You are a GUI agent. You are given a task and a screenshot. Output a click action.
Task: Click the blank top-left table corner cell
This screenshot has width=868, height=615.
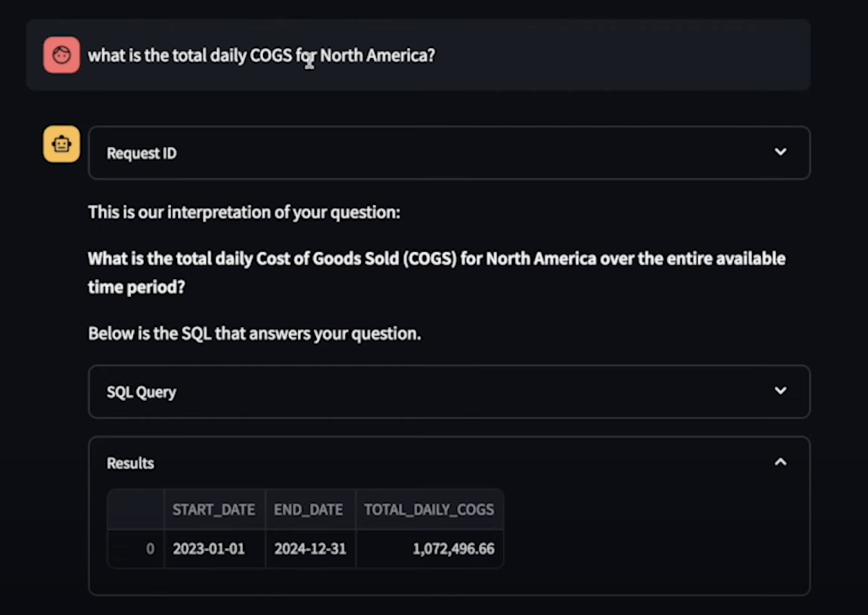click(x=136, y=510)
